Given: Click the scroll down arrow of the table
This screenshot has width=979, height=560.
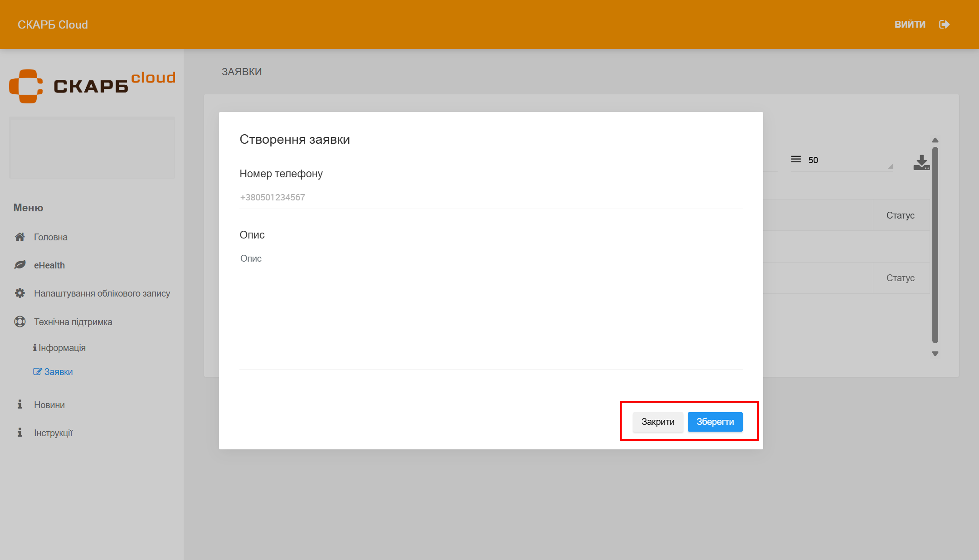Looking at the screenshot, I should point(935,354).
